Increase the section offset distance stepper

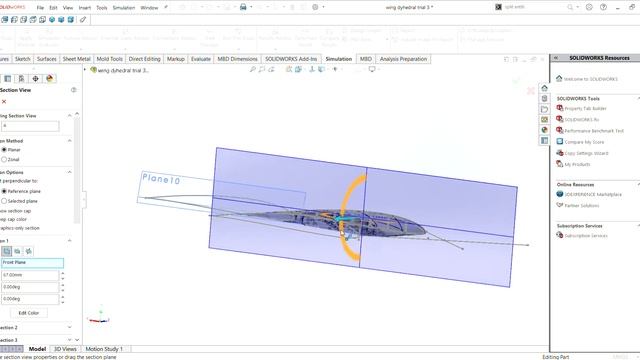[63, 273]
